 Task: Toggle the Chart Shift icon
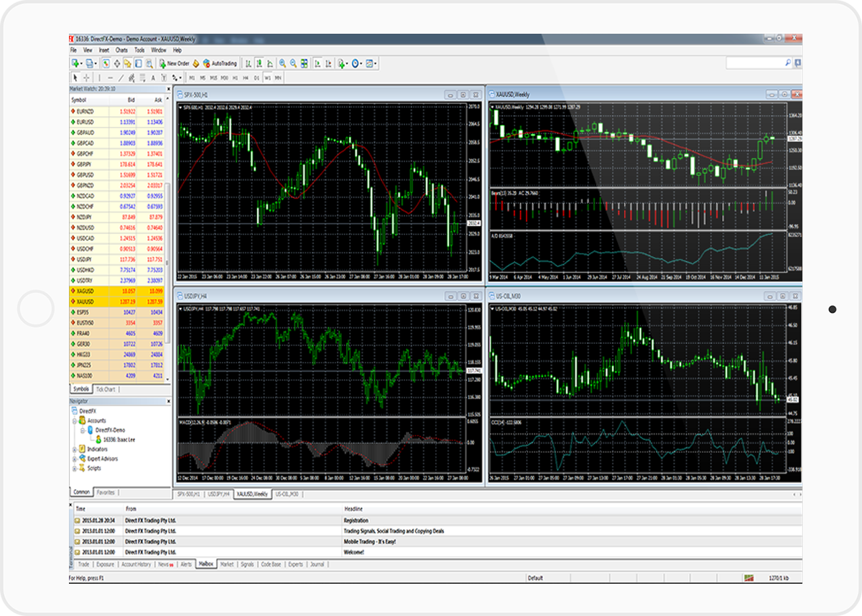pyautogui.click(x=328, y=63)
